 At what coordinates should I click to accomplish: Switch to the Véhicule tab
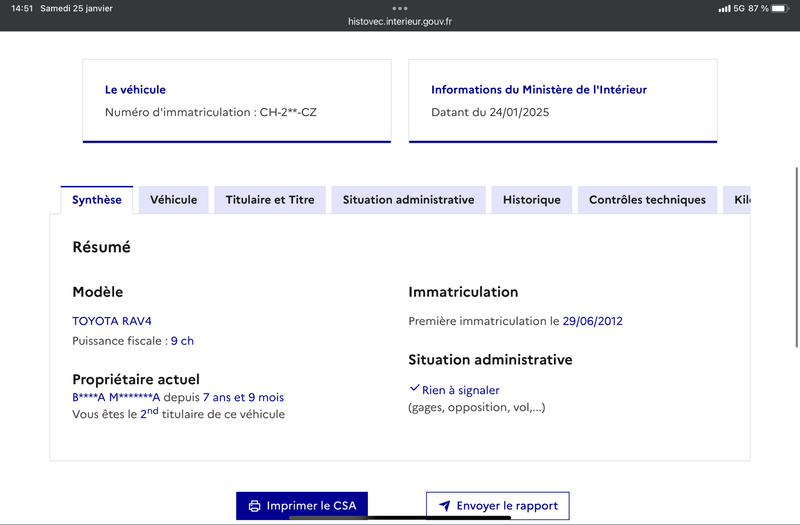click(173, 200)
